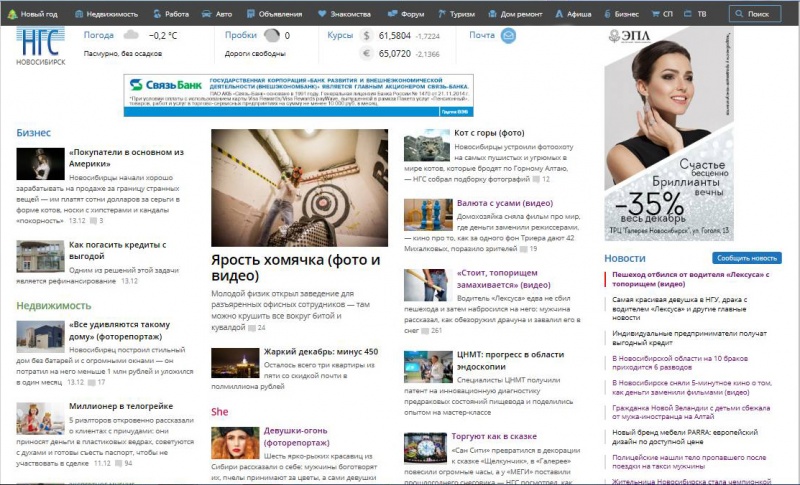Click the Поиск search field
The width and height of the screenshot is (800, 485).
tap(755, 15)
